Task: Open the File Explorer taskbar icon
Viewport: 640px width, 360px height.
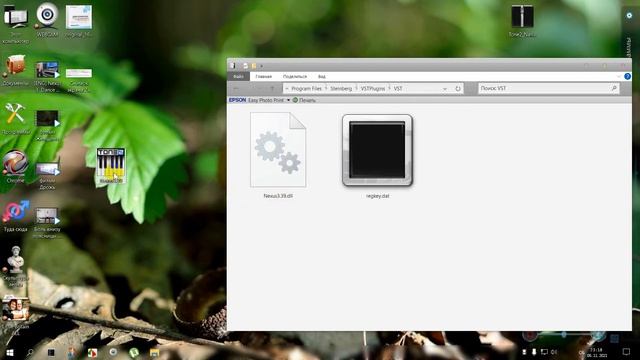Action: pyautogui.click(x=154, y=352)
